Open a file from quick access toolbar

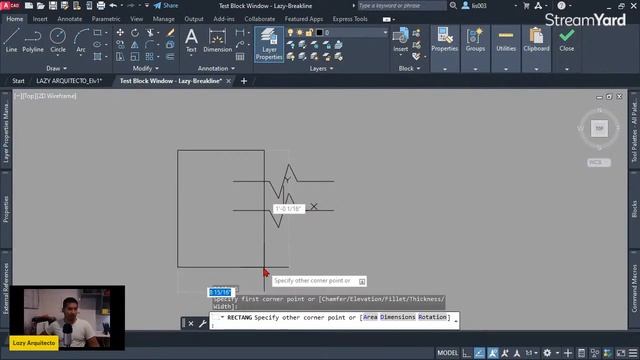click(41, 6)
